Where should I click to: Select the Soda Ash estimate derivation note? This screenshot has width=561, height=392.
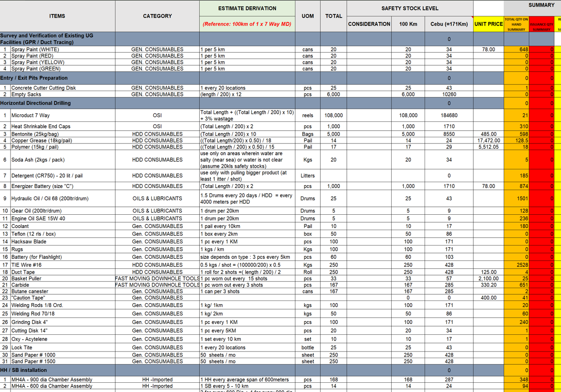pyautogui.click(x=246, y=160)
